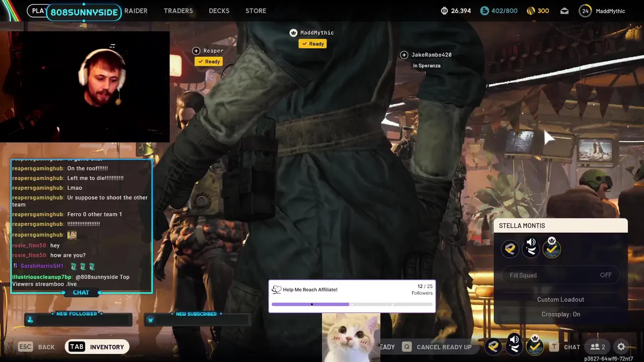Image resolution: width=644 pixels, height=362 pixels.
Task: Open Inventory with the Tab button
Action: 98,347
